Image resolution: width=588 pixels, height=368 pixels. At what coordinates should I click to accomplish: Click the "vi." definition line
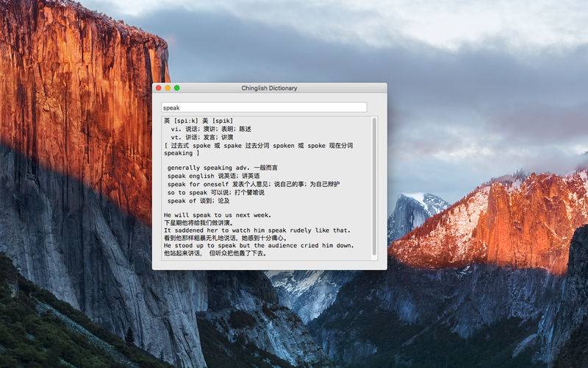(x=211, y=130)
